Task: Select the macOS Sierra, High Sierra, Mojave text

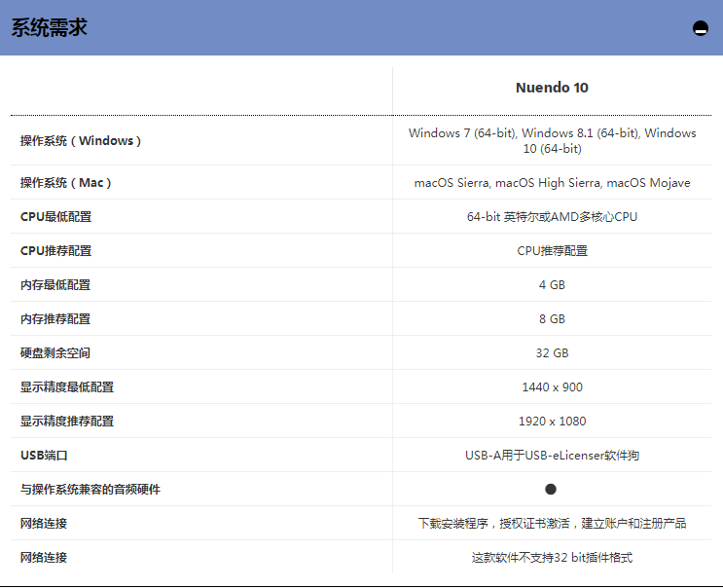Action: 552,183
